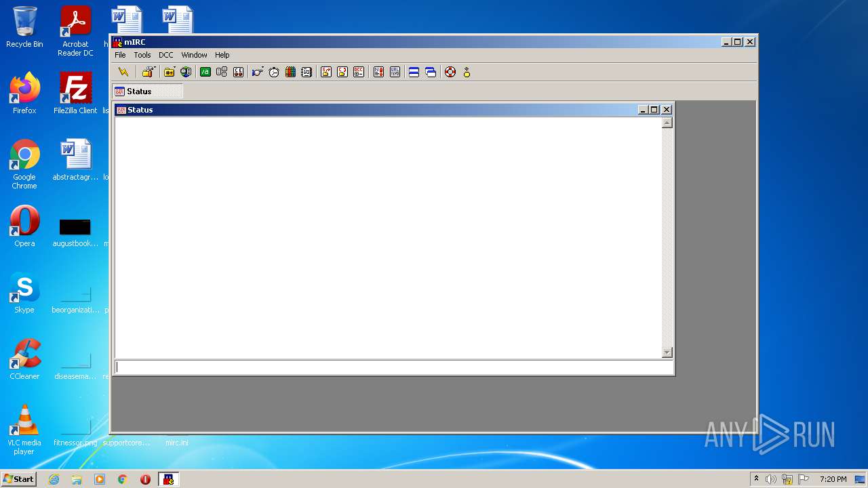This screenshot has width=868, height=488.
Task: Click the Status window scroll down arrow
Action: pos(667,352)
